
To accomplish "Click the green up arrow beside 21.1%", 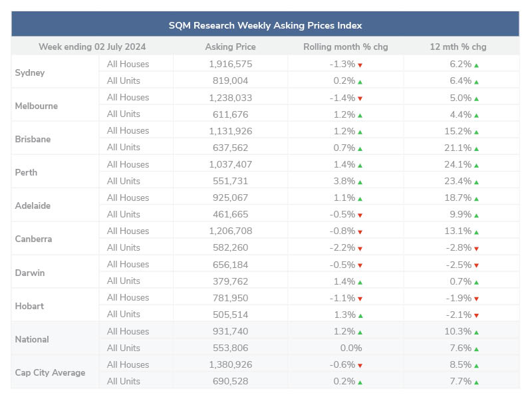I will [476, 149].
